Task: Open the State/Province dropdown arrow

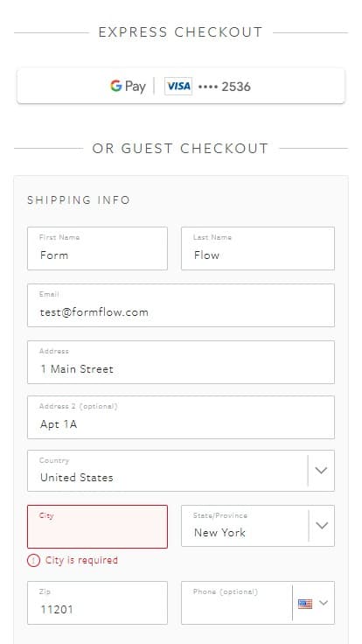Action: (x=322, y=526)
